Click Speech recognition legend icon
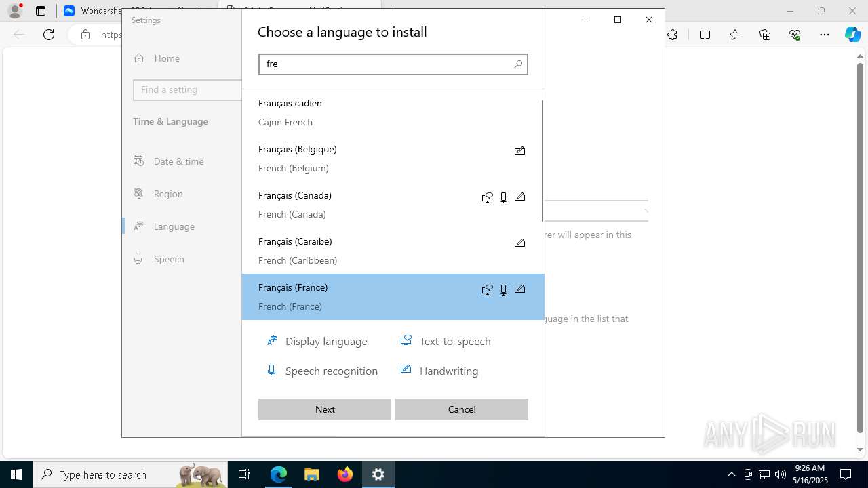 point(272,370)
